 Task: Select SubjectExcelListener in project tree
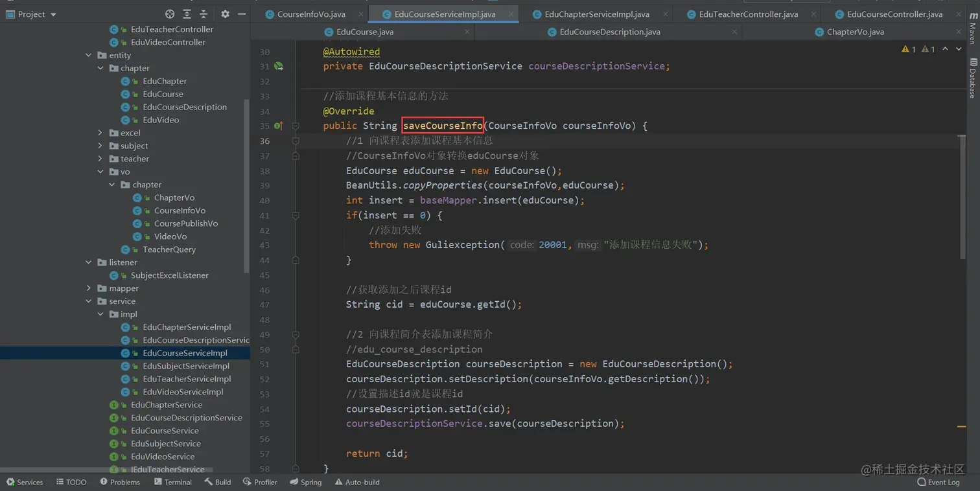(x=170, y=275)
